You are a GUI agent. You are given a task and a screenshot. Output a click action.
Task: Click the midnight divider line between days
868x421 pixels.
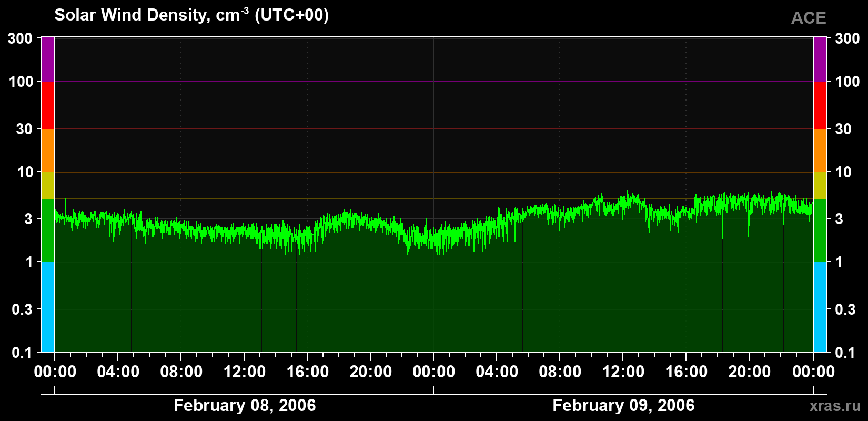click(x=433, y=195)
